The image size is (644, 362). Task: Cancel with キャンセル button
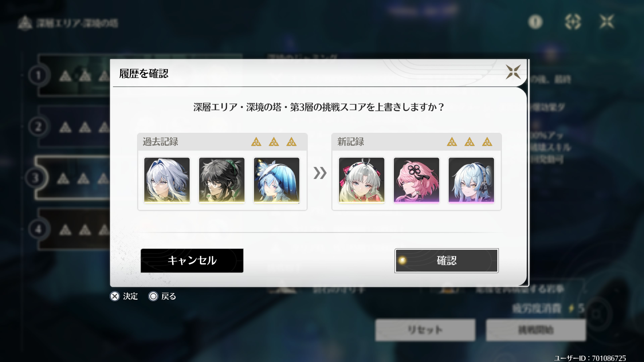tap(192, 261)
